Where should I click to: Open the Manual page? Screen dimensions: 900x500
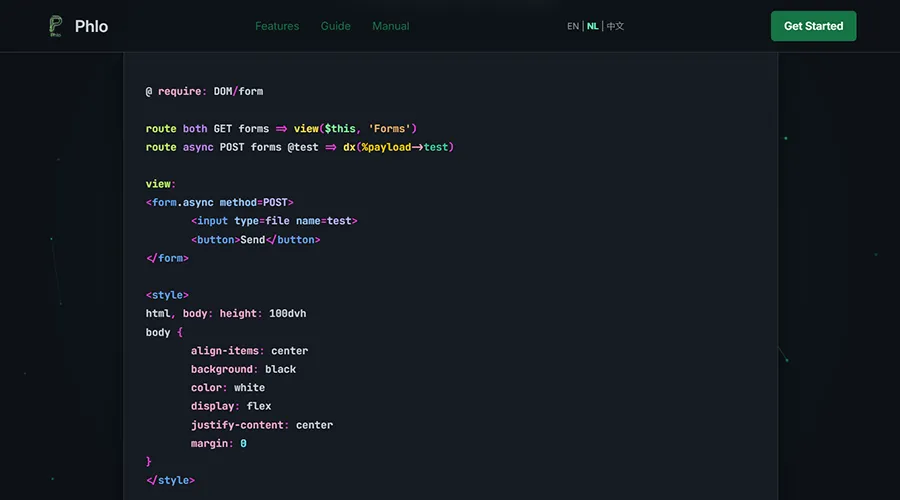point(391,26)
